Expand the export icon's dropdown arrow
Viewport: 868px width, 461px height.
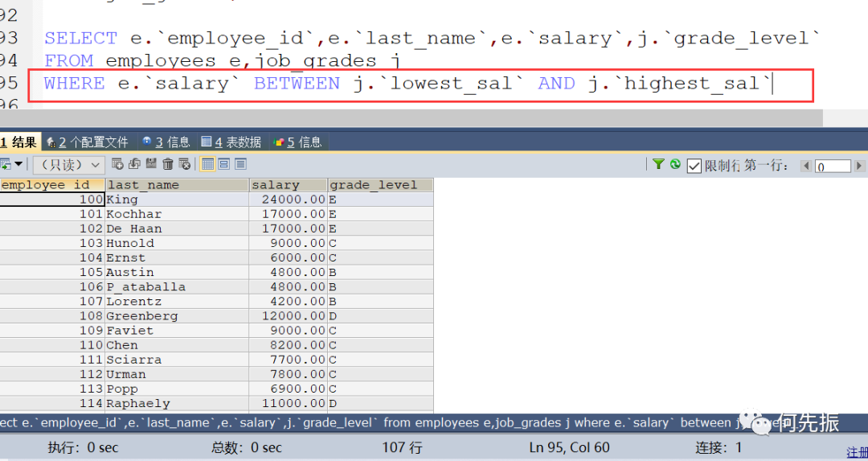pos(18,164)
